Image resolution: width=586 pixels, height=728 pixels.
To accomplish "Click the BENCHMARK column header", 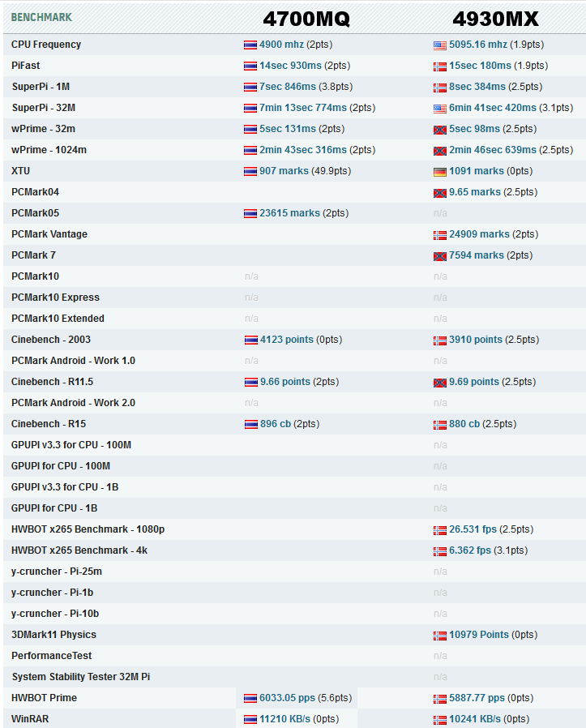I will click(x=41, y=17).
